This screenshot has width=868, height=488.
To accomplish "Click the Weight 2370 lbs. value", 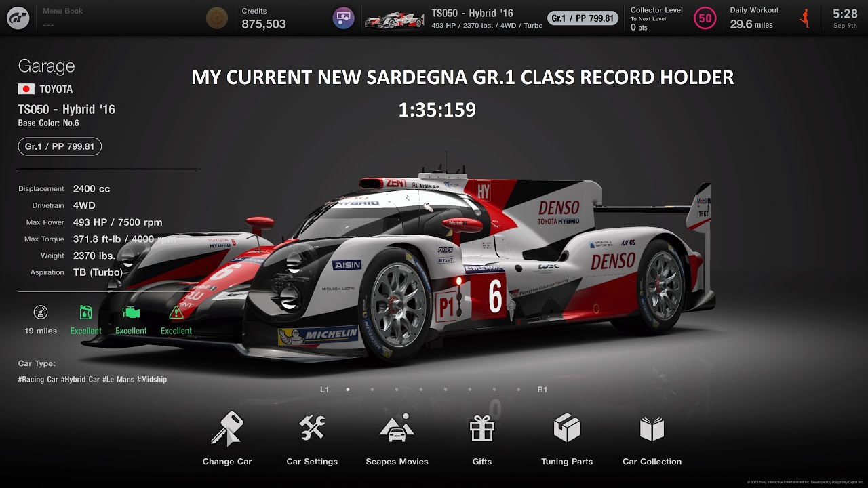I will pos(94,256).
